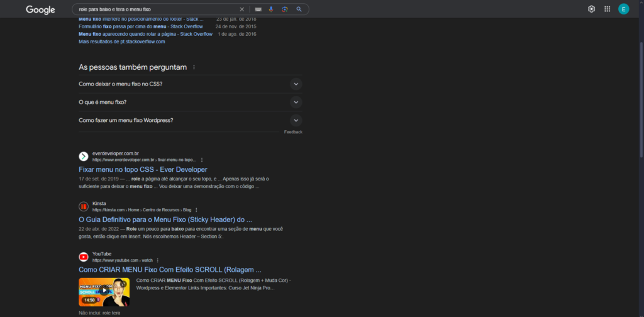Click the '1 de ago. de 2016' date
This screenshot has width=644, height=317.
tap(237, 34)
